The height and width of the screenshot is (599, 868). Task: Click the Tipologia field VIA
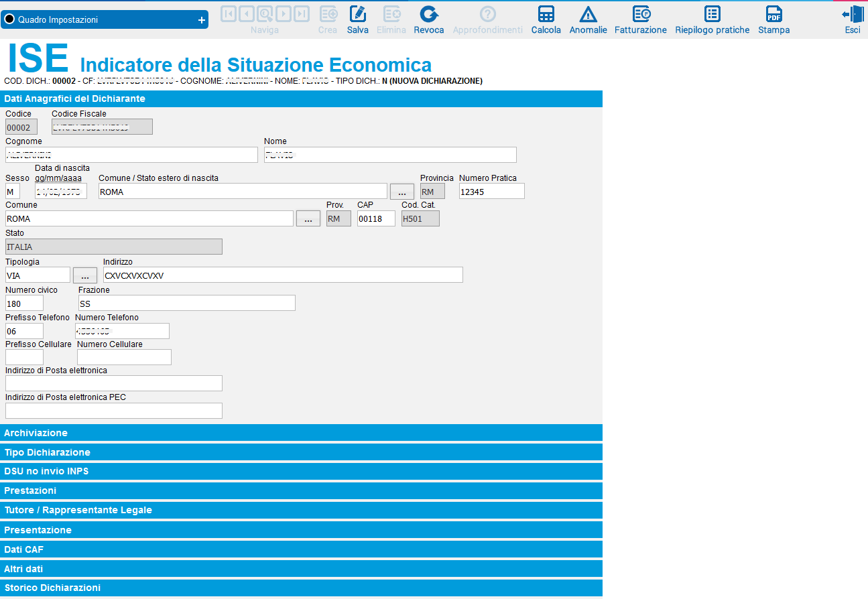tap(38, 275)
